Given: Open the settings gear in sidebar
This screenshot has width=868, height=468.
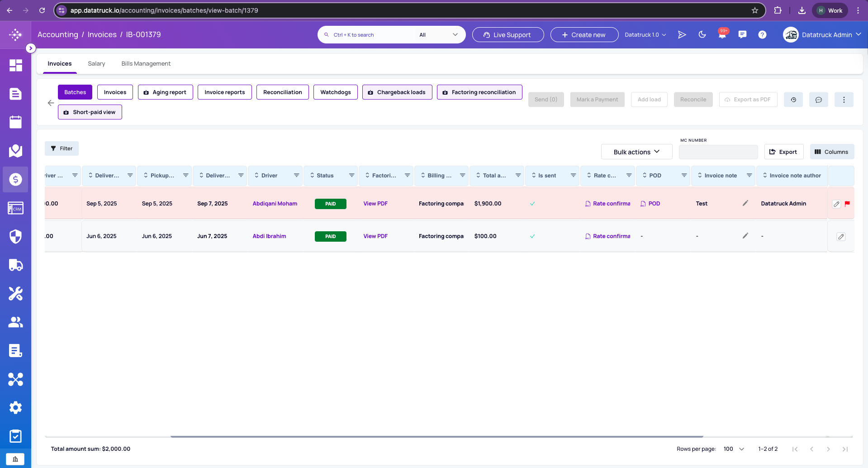Looking at the screenshot, I should tap(15, 408).
